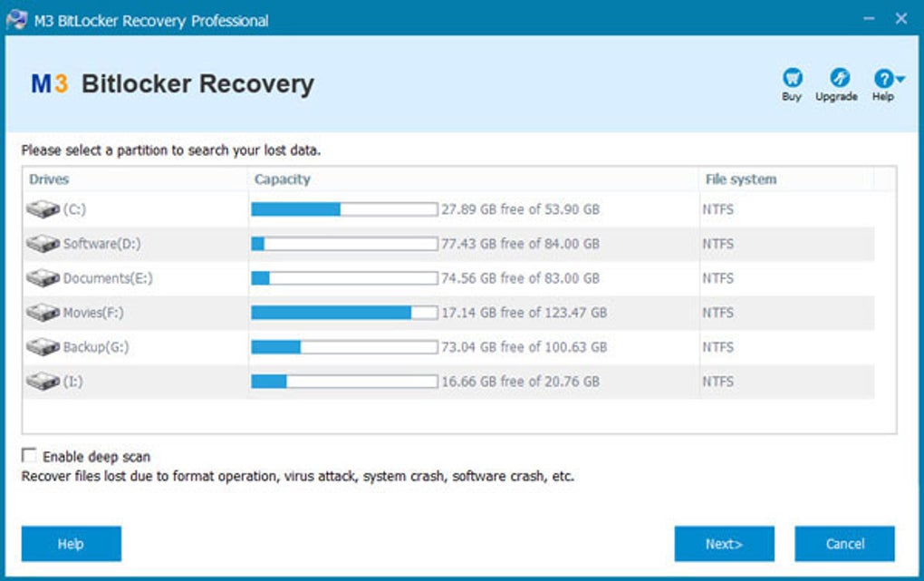The height and width of the screenshot is (581, 924).
Task: Expand the Help dropdown arrow
Action: 900,78
